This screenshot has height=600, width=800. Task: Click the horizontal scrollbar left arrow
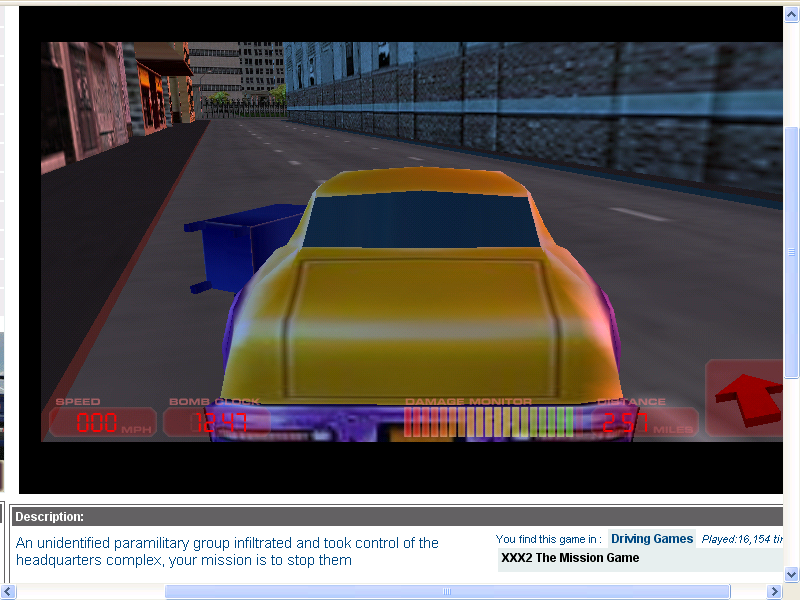7,591
